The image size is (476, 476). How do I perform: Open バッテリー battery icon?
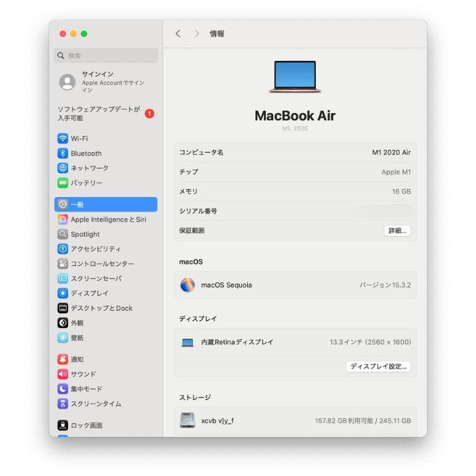(63, 182)
